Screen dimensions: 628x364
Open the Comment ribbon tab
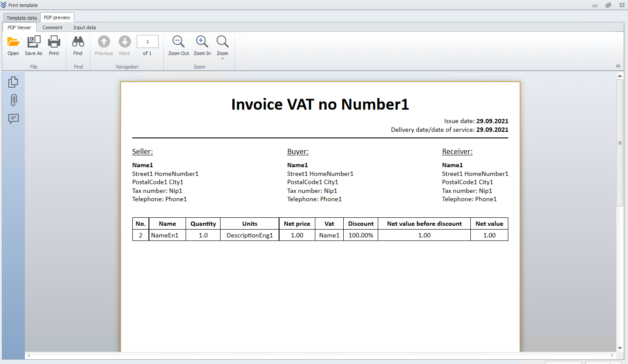click(x=52, y=27)
